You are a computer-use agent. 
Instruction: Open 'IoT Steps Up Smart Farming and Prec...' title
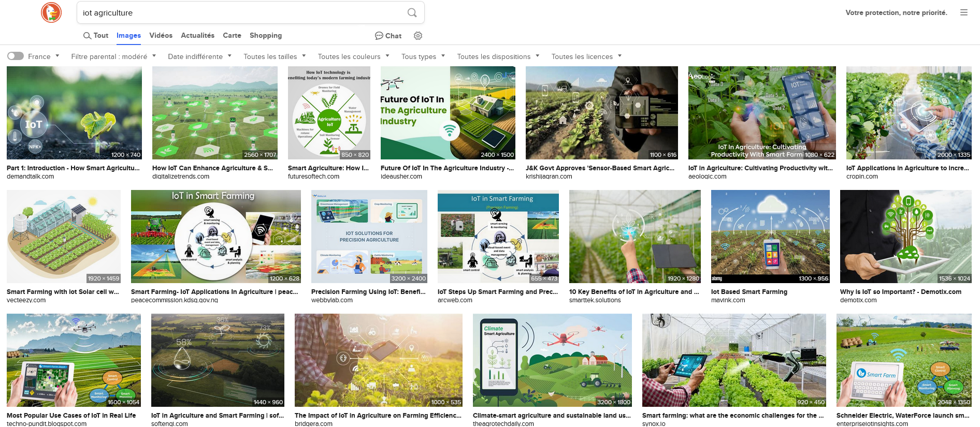498,292
